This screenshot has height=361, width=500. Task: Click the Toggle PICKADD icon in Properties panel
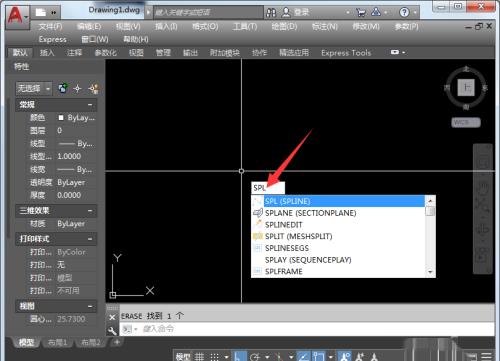(x=62, y=88)
